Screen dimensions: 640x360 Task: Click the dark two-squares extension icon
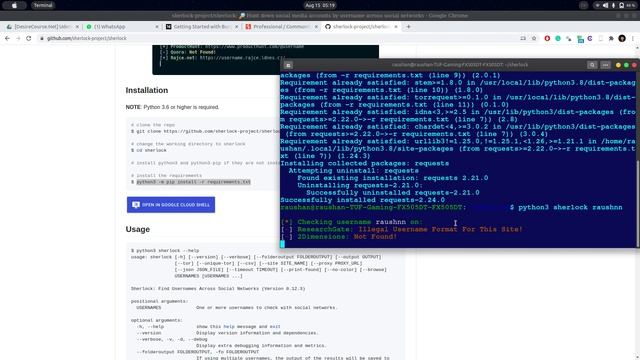point(569,38)
